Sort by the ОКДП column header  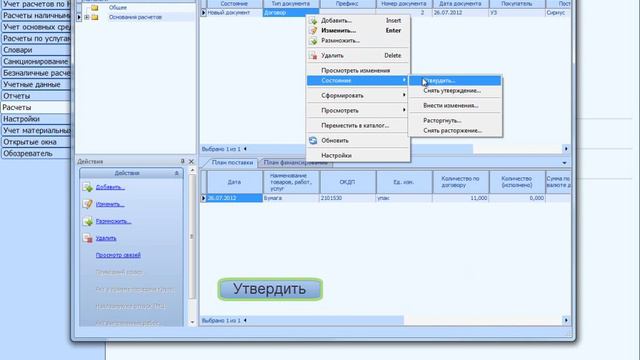(x=347, y=182)
